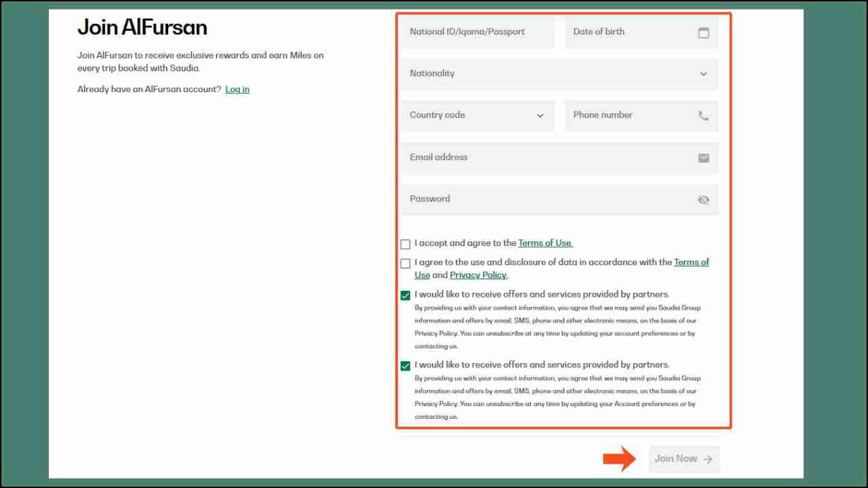Collapse the Nationality selector chevron
This screenshot has width=868, height=488.
[x=703, y=74]
